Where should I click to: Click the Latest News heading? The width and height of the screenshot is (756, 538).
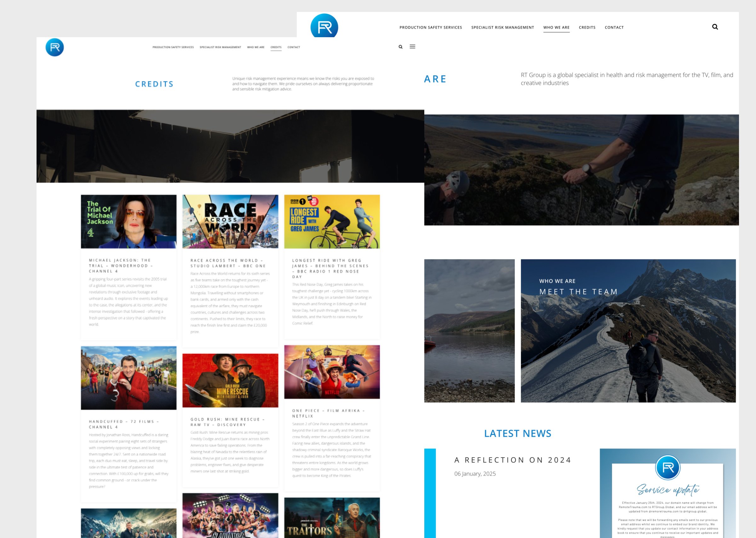point(518,433)
